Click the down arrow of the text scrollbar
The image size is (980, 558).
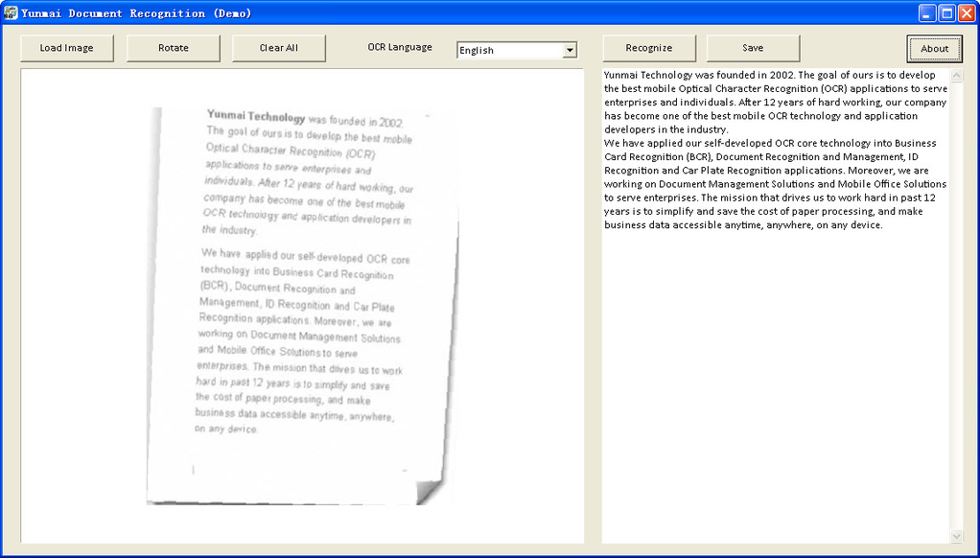pyautogui.click(x=956, y=536)
